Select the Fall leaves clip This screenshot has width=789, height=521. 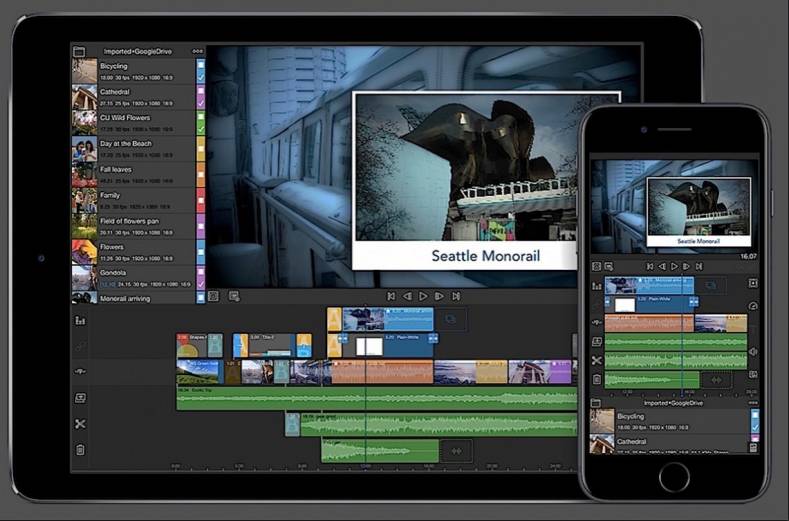[x=138, y=175]
